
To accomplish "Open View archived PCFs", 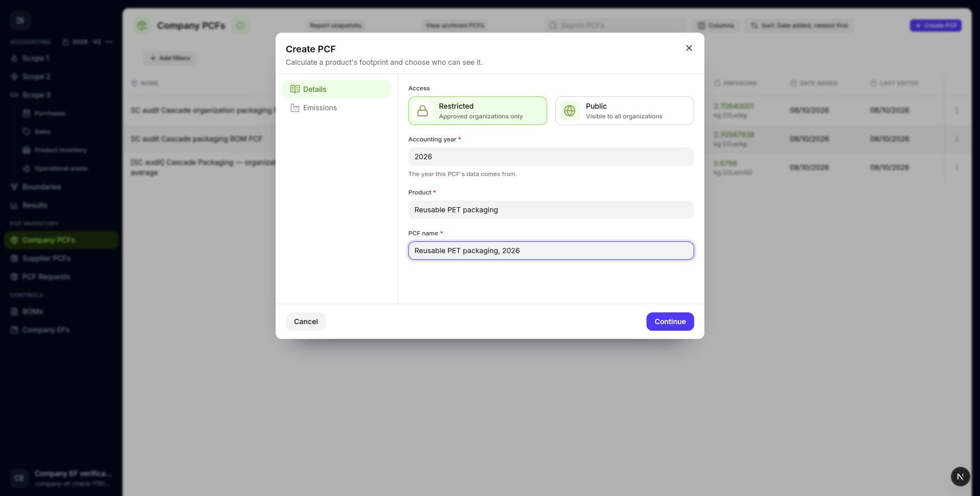I will [455, 26].
